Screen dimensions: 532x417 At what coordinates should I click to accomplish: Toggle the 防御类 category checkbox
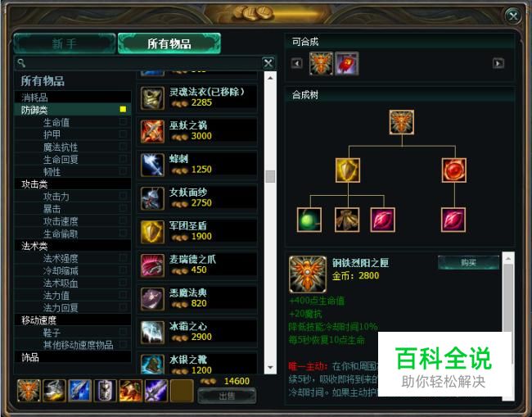tap(123, 109)
